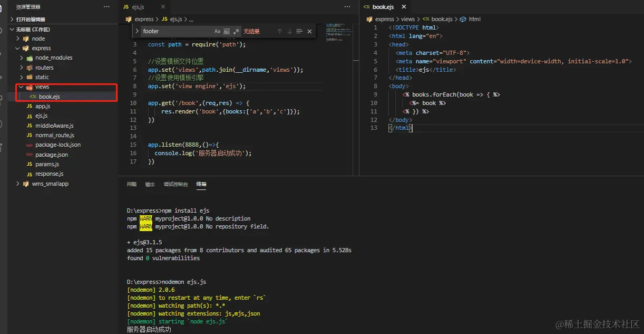Open the explorer panel more actions menu

tap(107, 7)
